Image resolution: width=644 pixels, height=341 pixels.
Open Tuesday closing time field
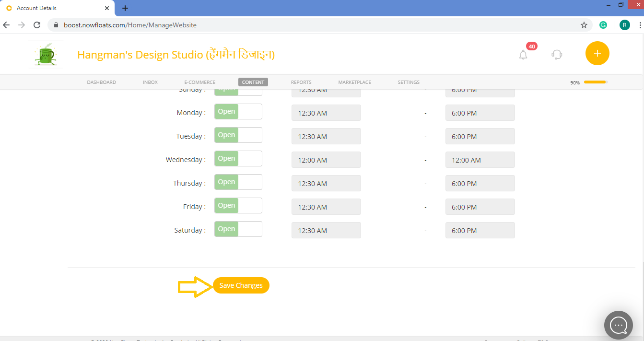pyautogui.click(x=480, y=137)
